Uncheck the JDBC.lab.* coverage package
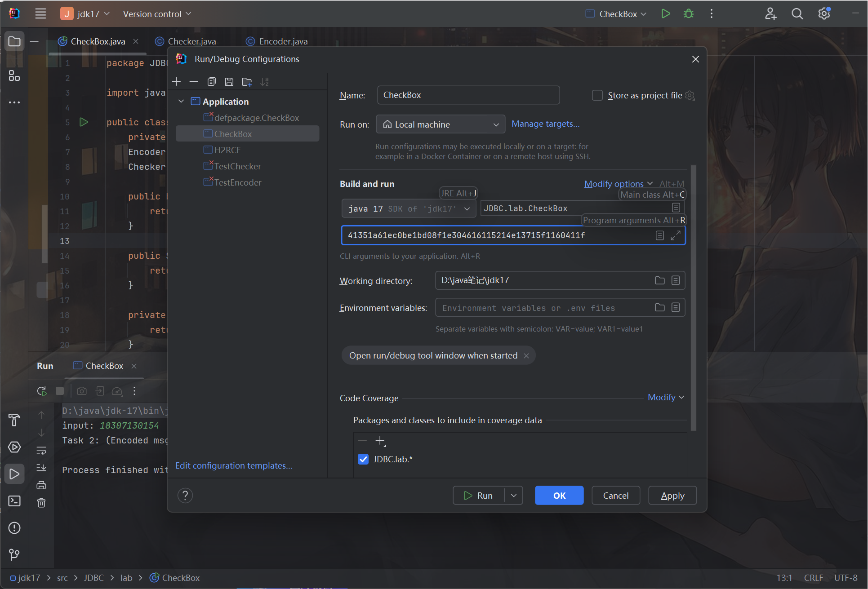This screenshot has height=589, width=868. (363, 459)
